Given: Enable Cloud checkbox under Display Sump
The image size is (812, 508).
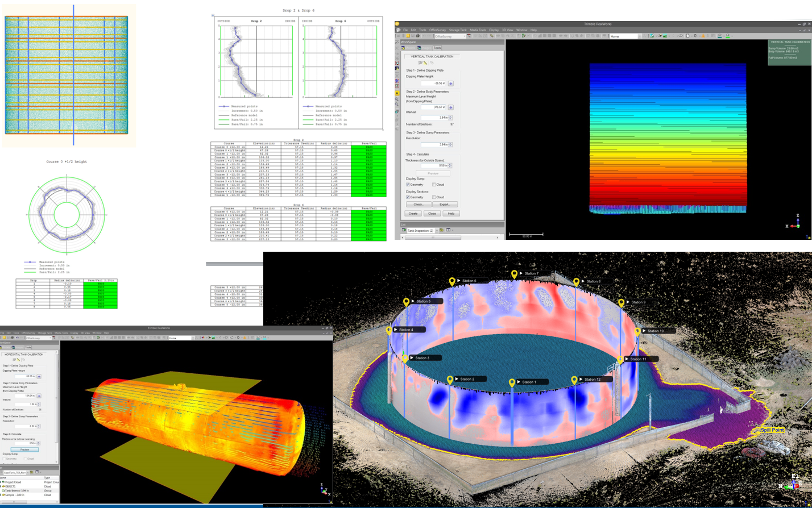Looking at the screenshot, I should [435, 184].
